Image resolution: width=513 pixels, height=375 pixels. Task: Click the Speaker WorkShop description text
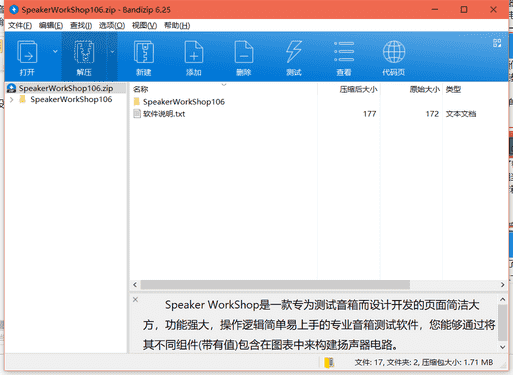[x=319, y=325]
